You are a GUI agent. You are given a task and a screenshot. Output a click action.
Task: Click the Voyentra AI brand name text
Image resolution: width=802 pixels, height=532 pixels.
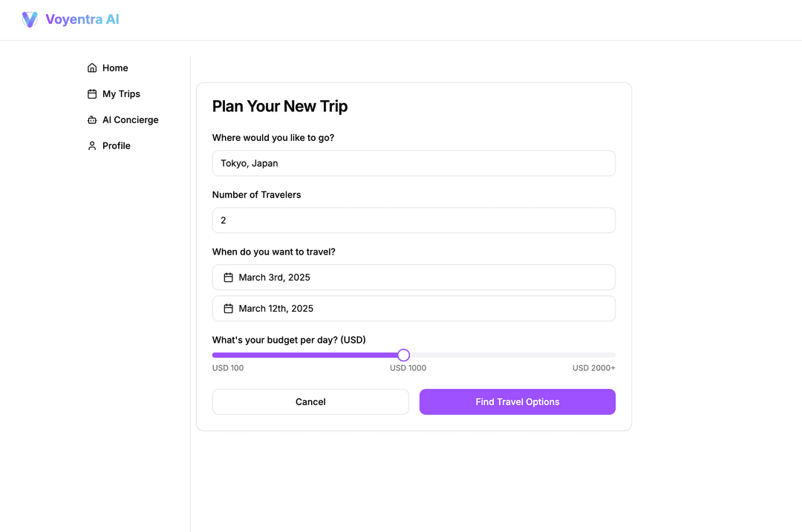tap(82, 20)
